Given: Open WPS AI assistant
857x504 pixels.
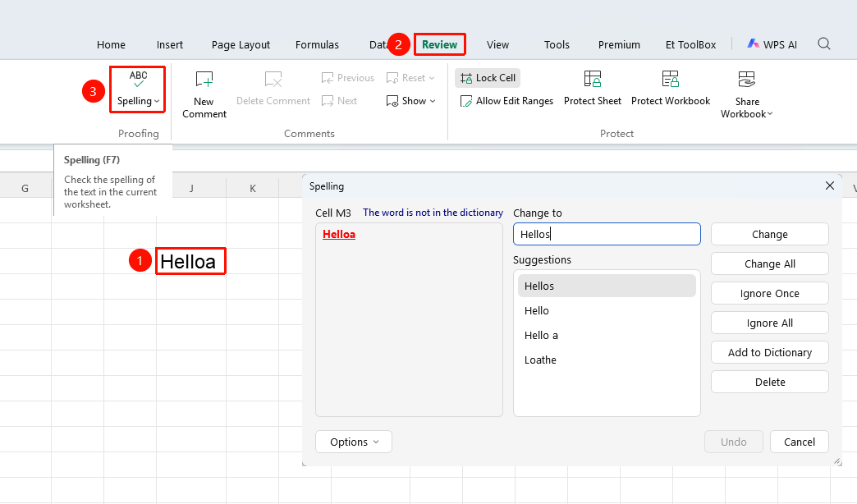Looking at the screenshot, I should (772, 45).
